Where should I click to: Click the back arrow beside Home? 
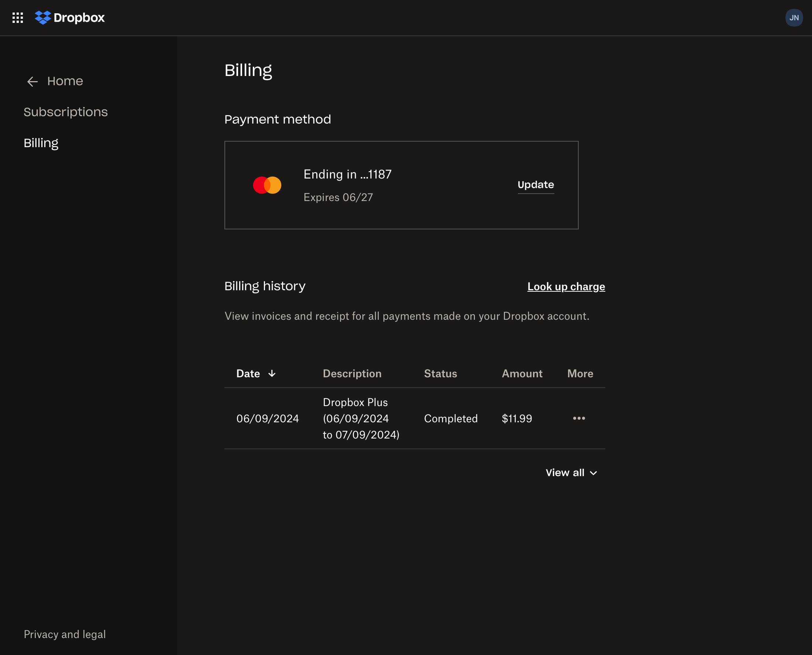(x=32, y=82)
